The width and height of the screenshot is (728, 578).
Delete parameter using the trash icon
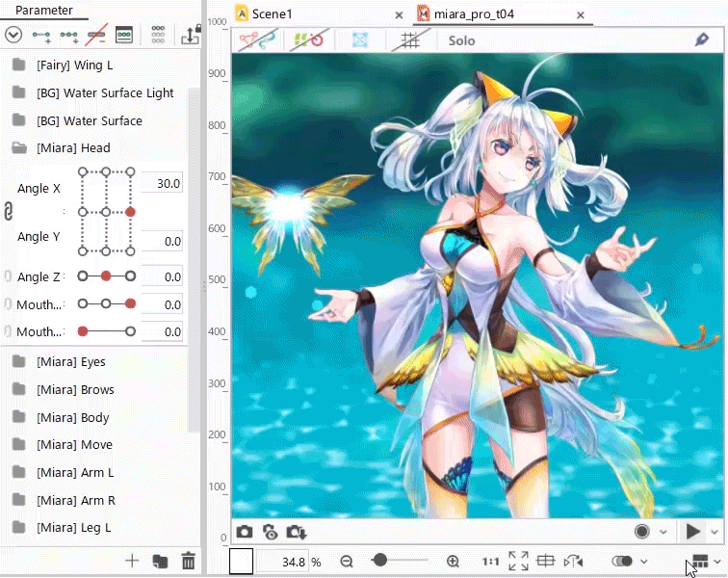tap(189, 561)
